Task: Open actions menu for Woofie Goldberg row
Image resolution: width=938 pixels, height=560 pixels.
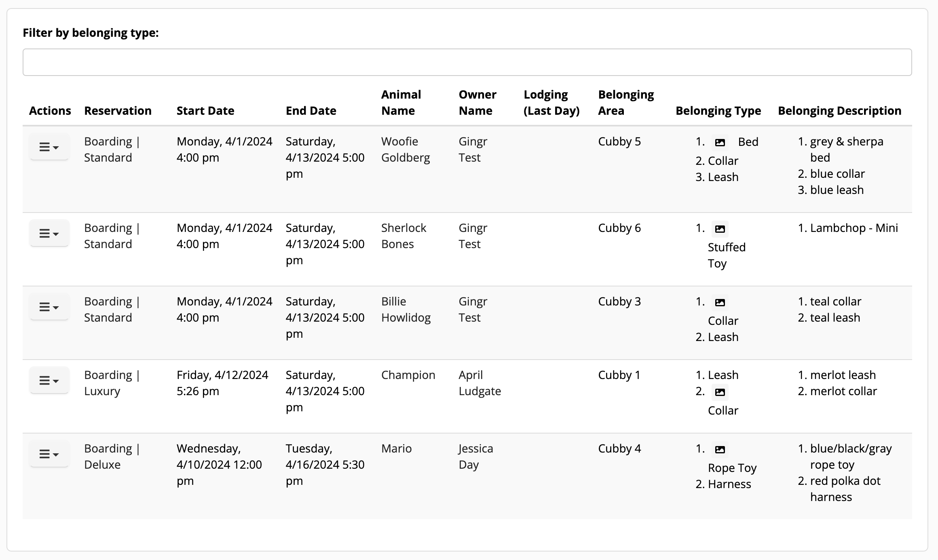Action: (49, 147)
